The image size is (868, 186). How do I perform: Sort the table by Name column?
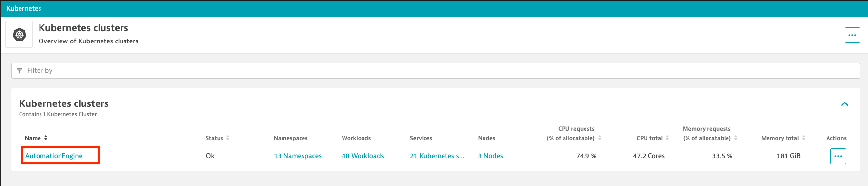36,138
